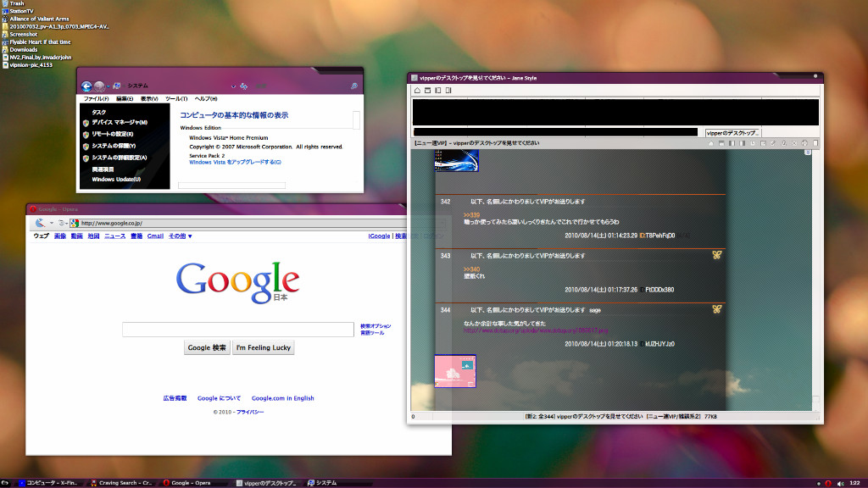The width and height of the screenshot is (868, 488).
Task: Click Jane Style window-layout toolbar icon
Action: tap(428, 90)
